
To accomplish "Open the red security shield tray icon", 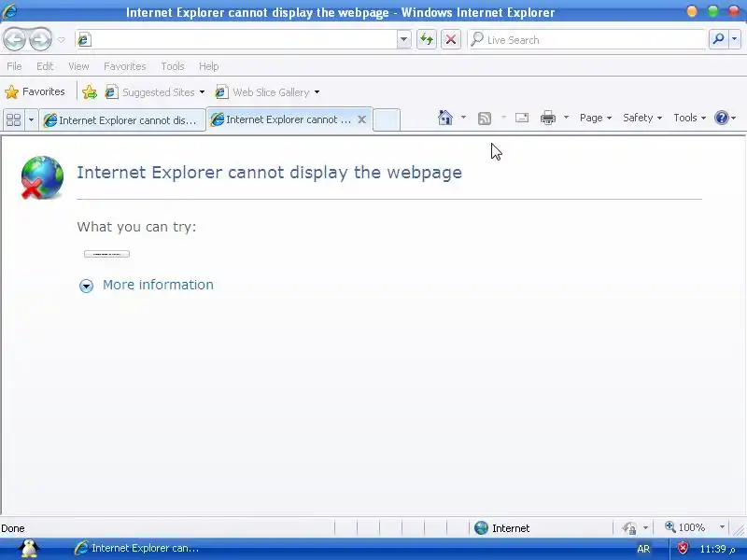I will click(683, 549).
